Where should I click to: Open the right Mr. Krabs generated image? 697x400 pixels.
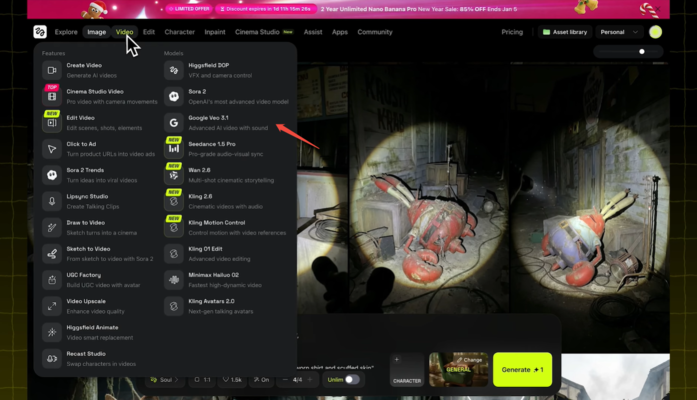[x=590, y=207]
